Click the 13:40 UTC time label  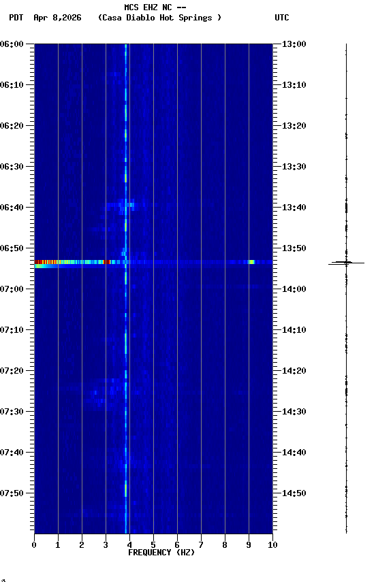294,208
